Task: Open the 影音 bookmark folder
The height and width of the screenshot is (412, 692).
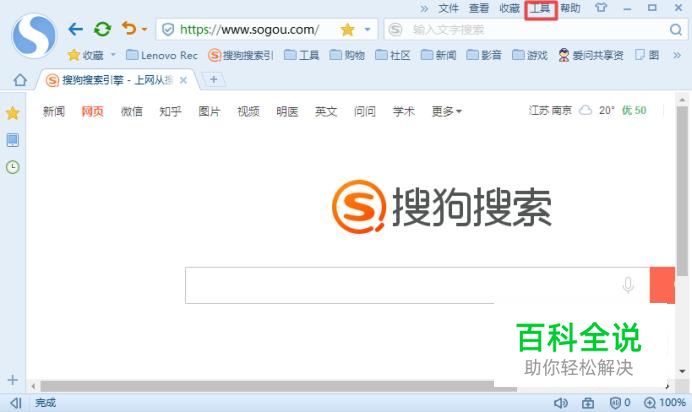Action: [x=484, y=55]
